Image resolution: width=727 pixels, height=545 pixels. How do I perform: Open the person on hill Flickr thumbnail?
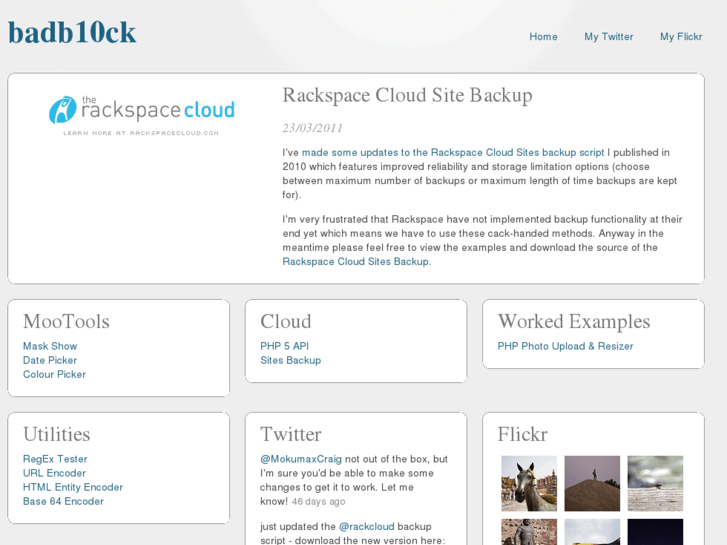coord(592,483)
